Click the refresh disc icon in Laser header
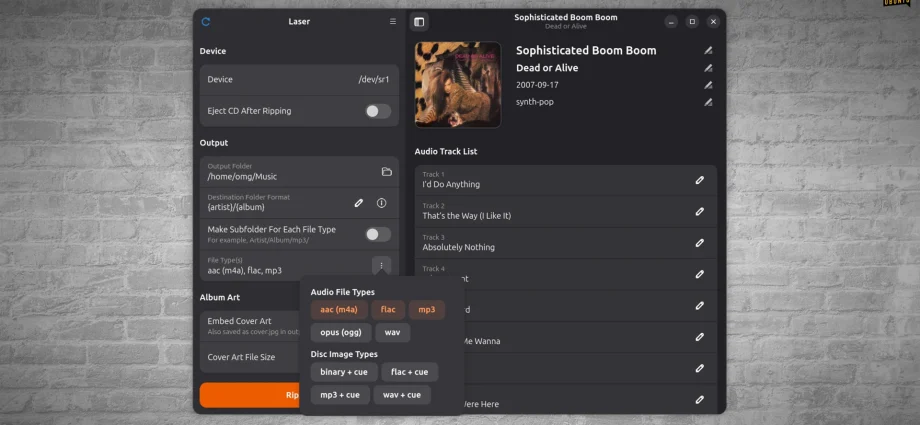920x425 pixels. (205, 22)
